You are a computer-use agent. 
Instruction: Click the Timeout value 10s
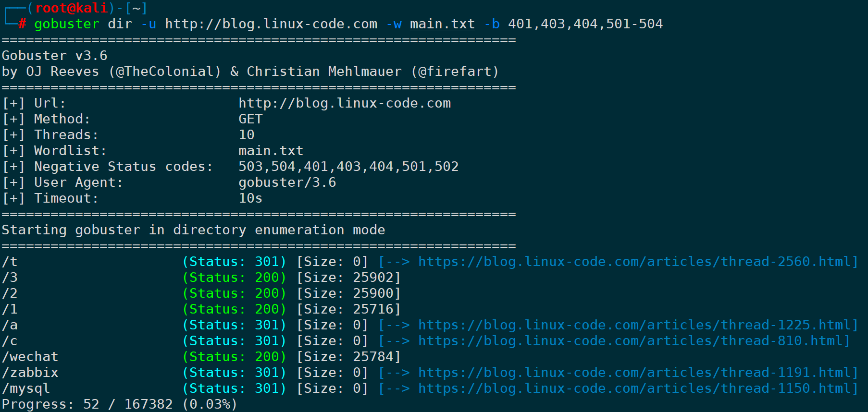[x=250, y=198]
